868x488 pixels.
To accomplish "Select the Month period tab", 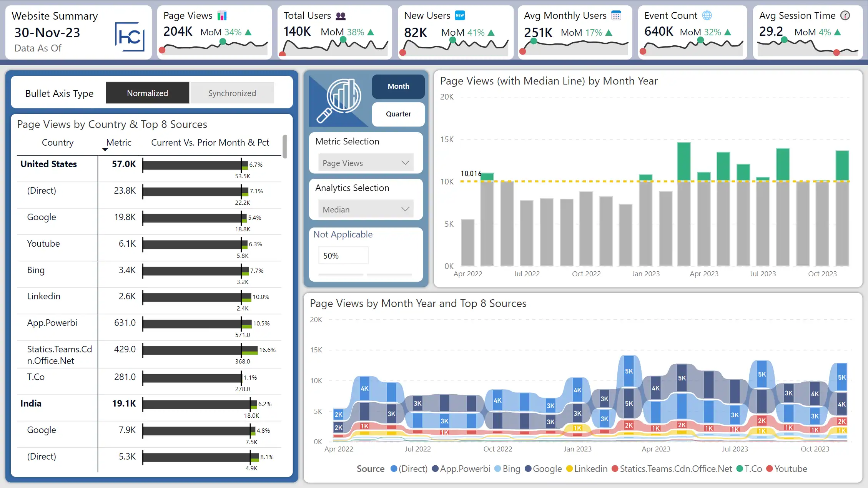I will point(398,86).
